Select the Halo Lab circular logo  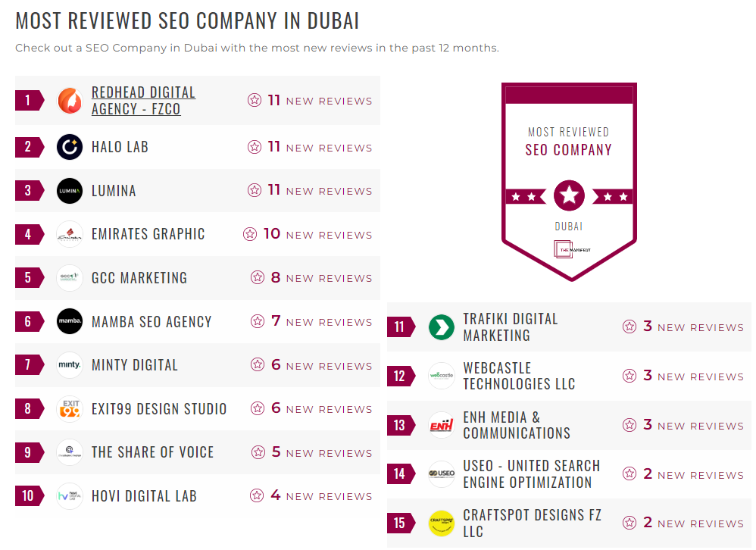click(x=69, y=147)
